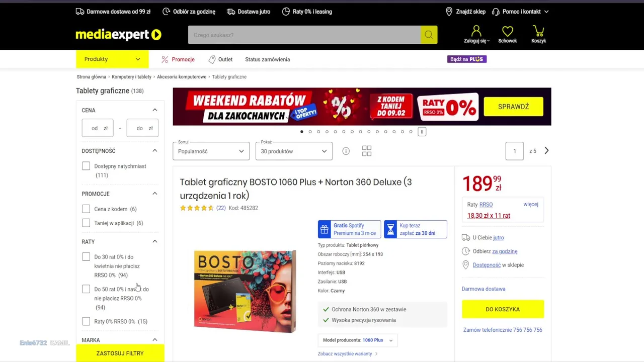Go to Komputery i tablety breadcrumb
This screenshot has height=362, width=644.
[x=131, y=77]
